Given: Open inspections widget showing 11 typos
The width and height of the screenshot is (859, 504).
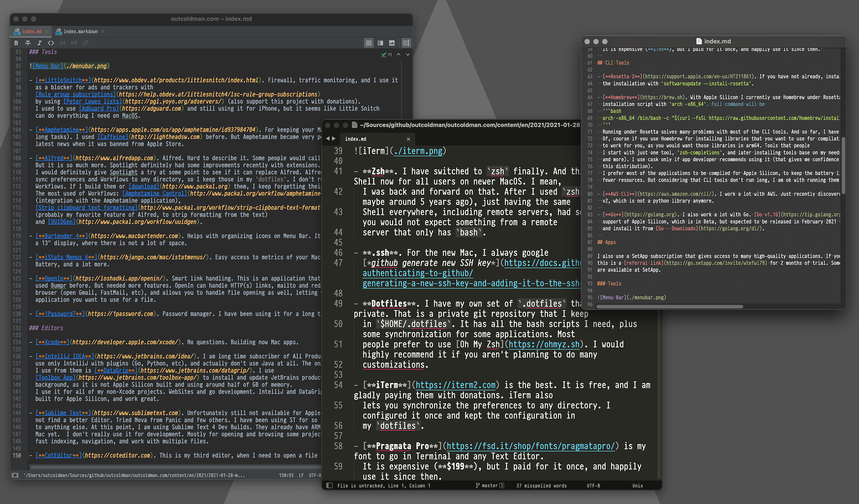Looking at the screenshot, I should point(387,55).
